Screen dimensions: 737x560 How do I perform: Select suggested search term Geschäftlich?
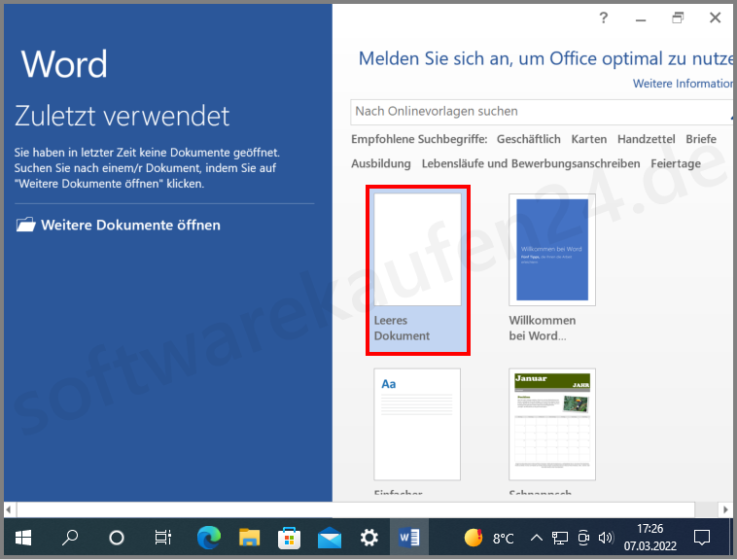pos(528,139)
